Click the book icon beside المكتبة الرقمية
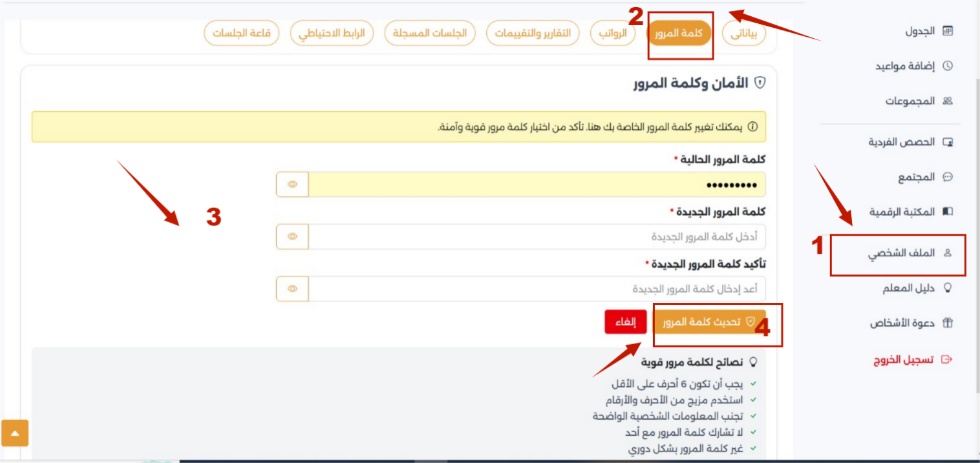Screen dimensions: 980x463 tap(948, 212)
